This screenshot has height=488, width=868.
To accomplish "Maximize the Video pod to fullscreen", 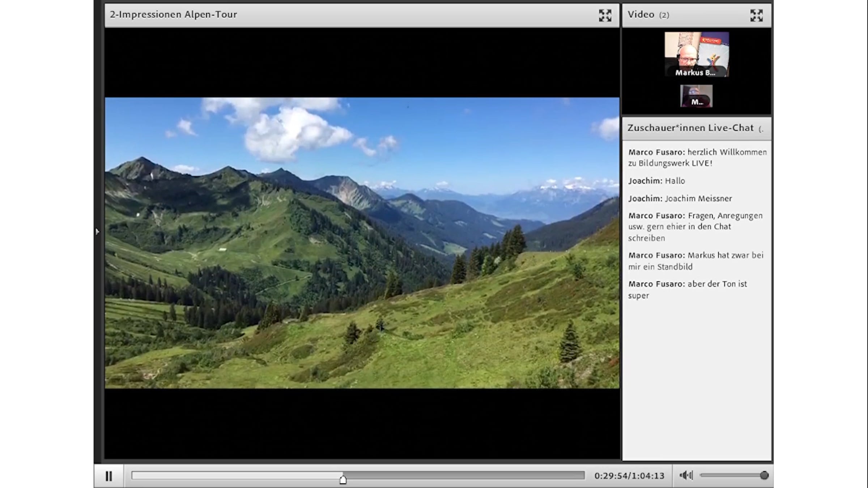I will point(756,15).
